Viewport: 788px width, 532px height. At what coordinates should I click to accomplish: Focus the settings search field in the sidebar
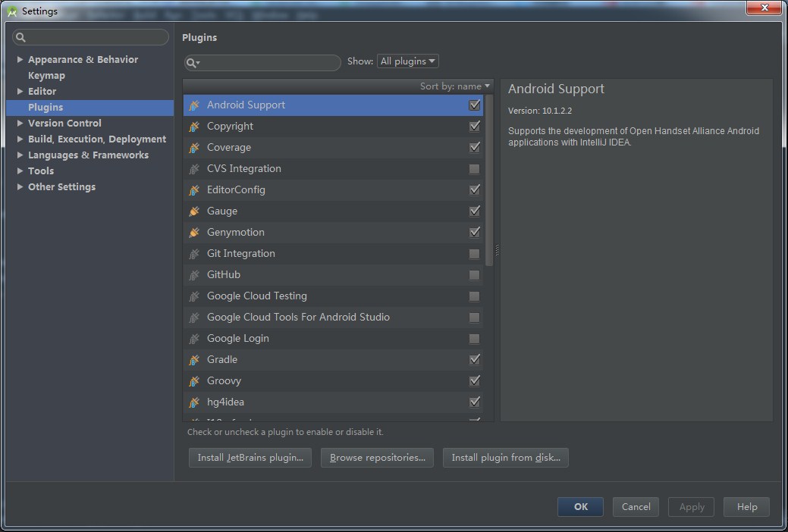pos(90,37)
